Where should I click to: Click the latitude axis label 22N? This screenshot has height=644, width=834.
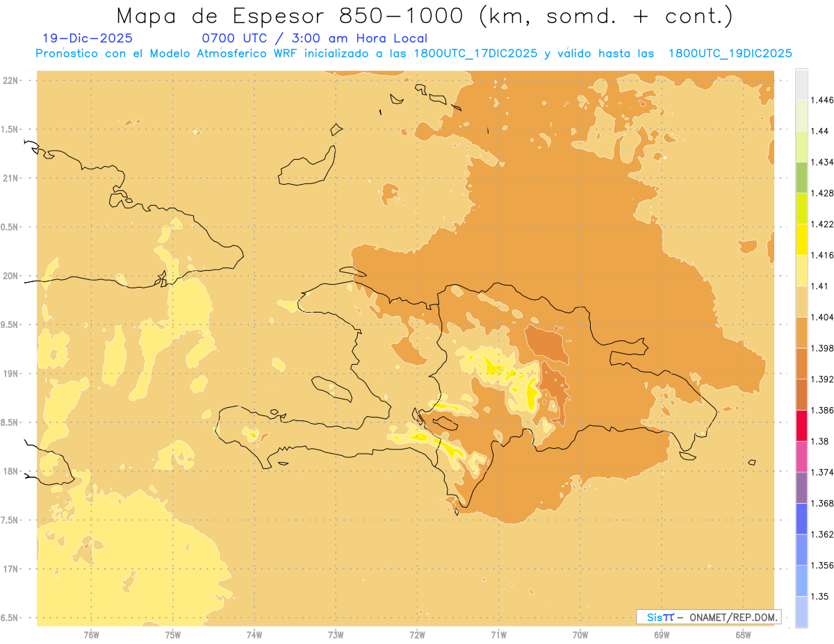(x=10, y=81)
